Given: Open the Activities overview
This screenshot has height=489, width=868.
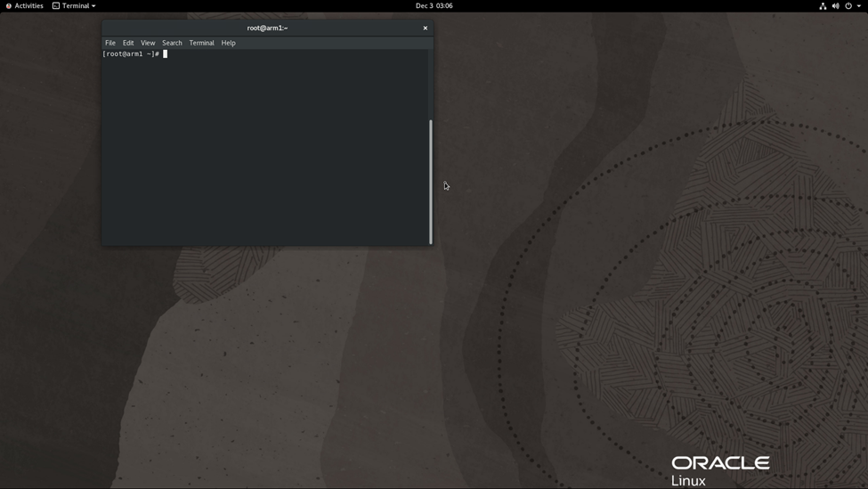Looking at the screenshot, I should click(24, 5).
